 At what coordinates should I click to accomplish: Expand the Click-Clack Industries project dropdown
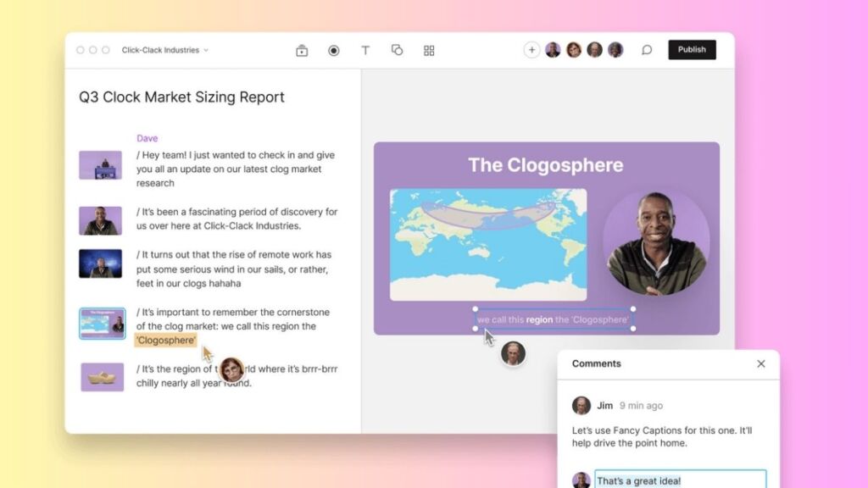point(166,50)
